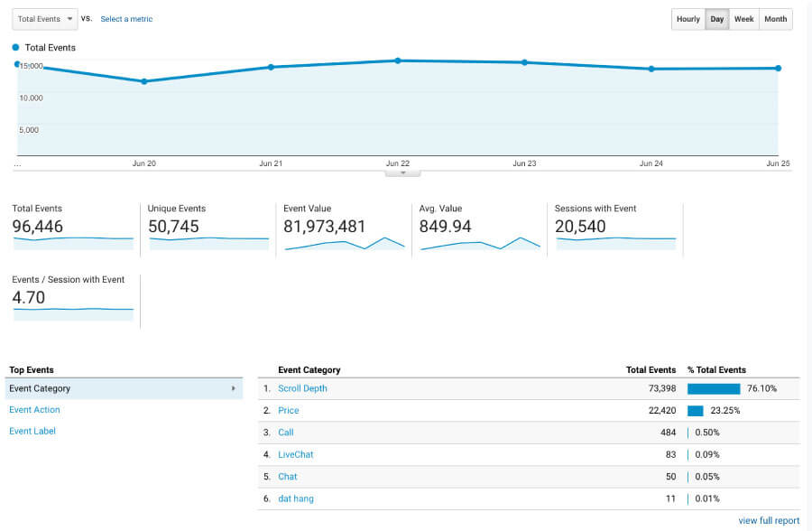Click the 96,446 Total Events value
The width and height of the screenshot is (812, 531).
click(37, 226)
